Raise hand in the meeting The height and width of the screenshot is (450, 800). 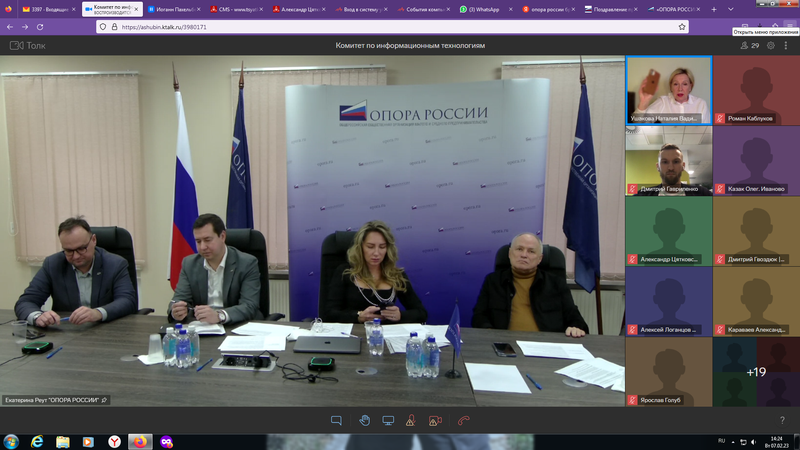click(364, 421)
